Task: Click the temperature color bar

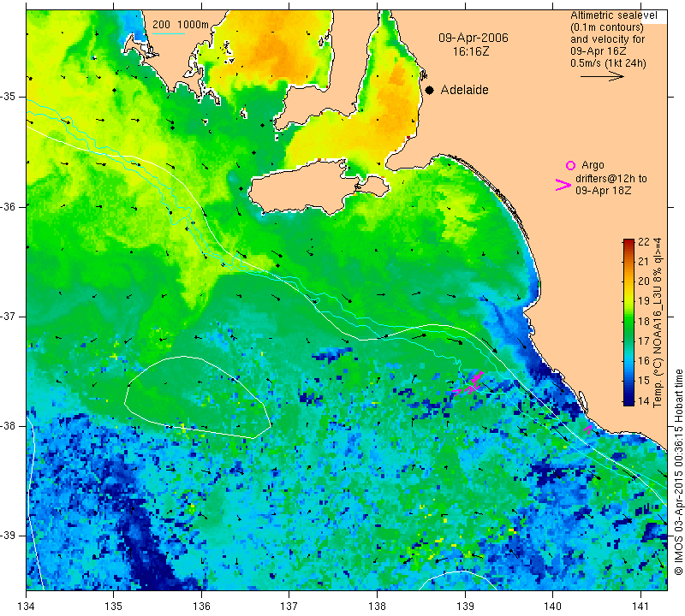Action: pyautogui.click(x=628, y=323)
